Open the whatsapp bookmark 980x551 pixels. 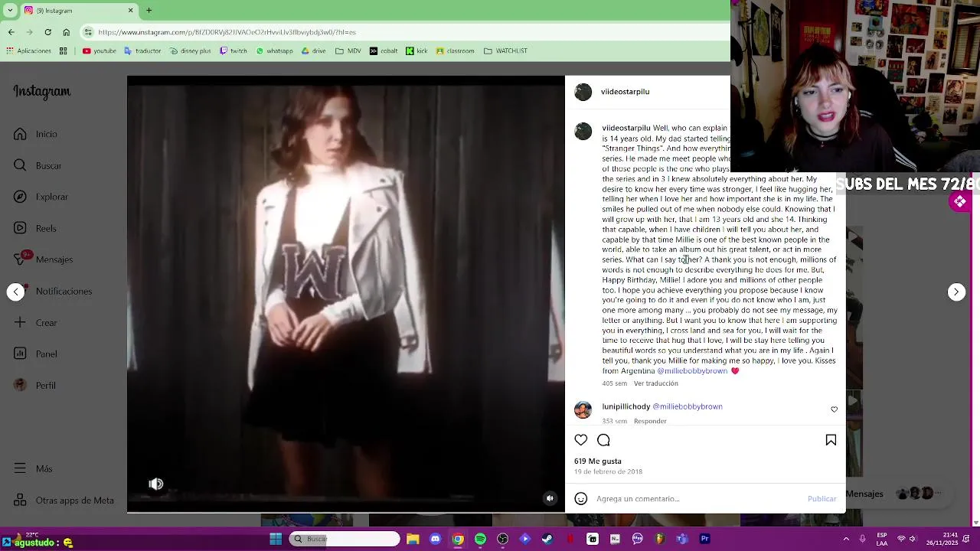point(274,51)
